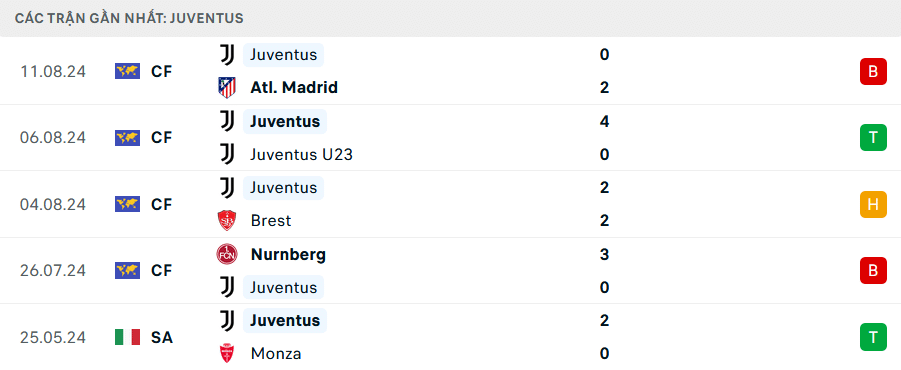Click the Brest club crest
Image resolution: width=901 pixels, height=370 pixels.
[227, 221]
